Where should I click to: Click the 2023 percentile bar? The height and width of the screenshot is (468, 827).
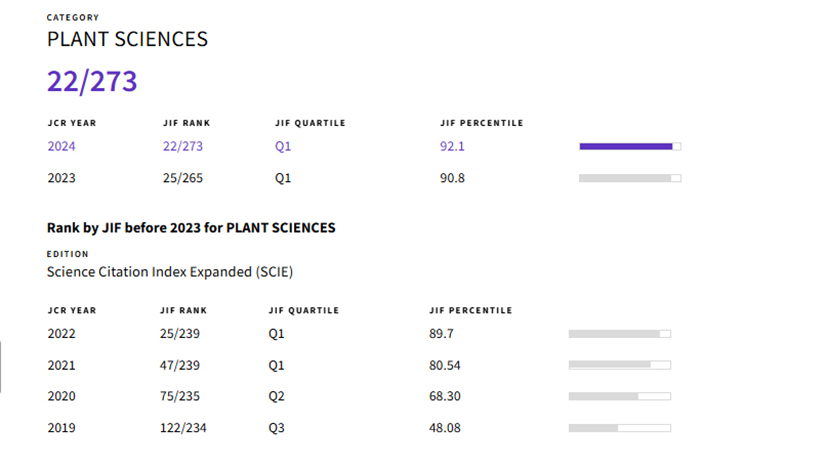click(x=630, y=178)
